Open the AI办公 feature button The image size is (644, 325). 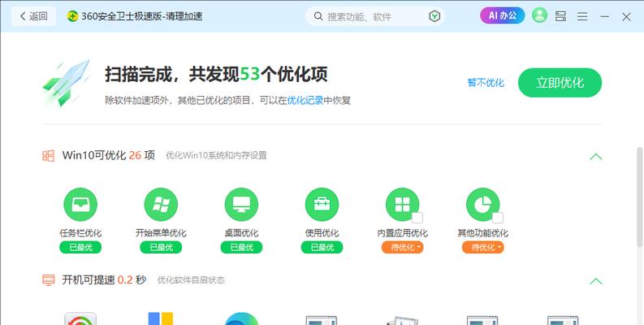pyautogui.click(x=503, y=15)
